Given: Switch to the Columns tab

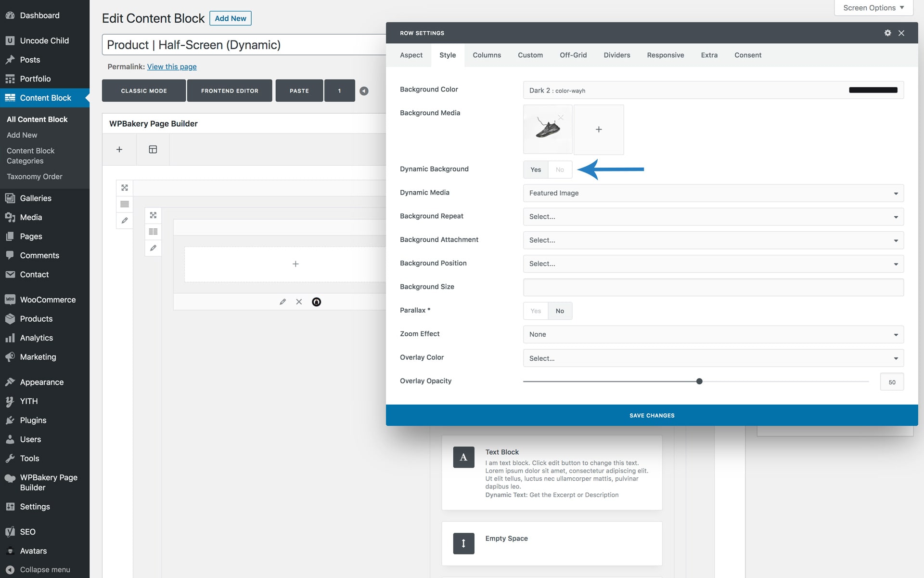Looking at the screenshot, I should (x=487, y=55).
